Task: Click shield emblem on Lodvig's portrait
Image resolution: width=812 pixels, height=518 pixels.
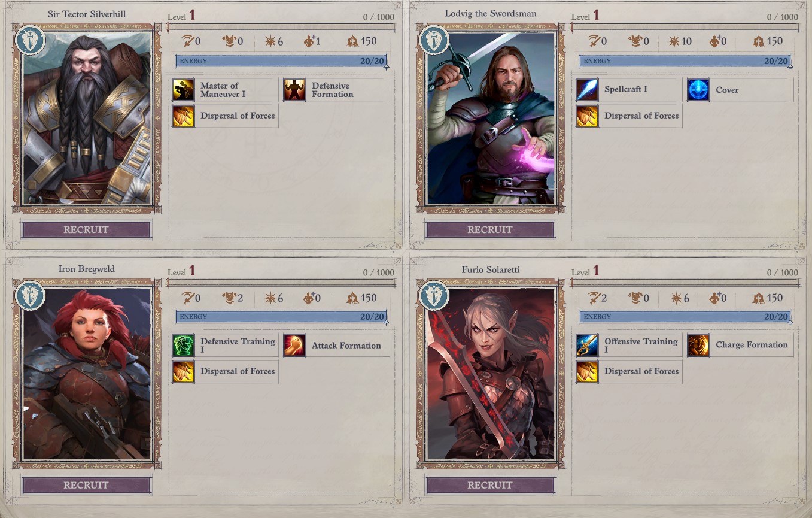Action: [434, 40]
